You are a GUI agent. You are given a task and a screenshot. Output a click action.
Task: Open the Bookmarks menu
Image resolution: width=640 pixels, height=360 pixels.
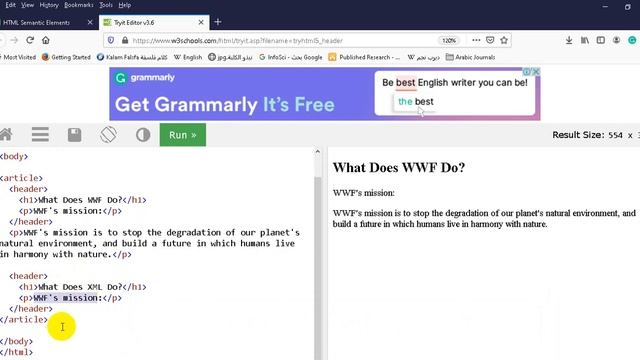(x=79, y=5)
